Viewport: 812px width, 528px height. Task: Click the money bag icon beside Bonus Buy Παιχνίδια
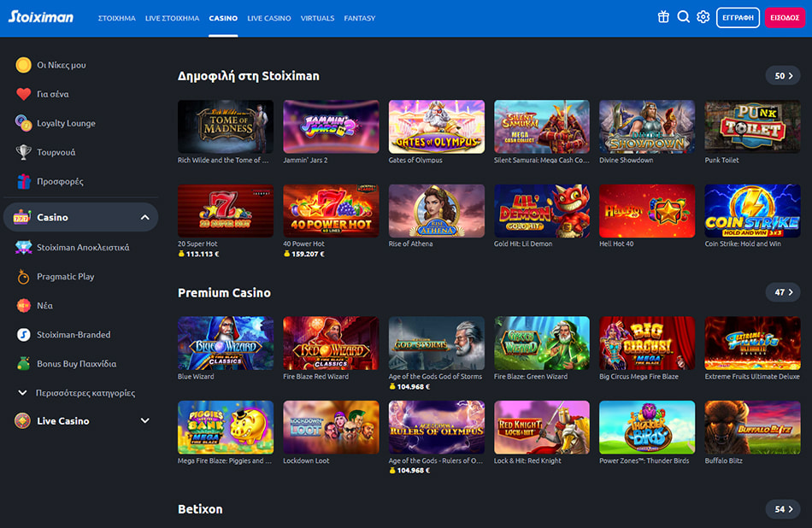pos(23,364)
